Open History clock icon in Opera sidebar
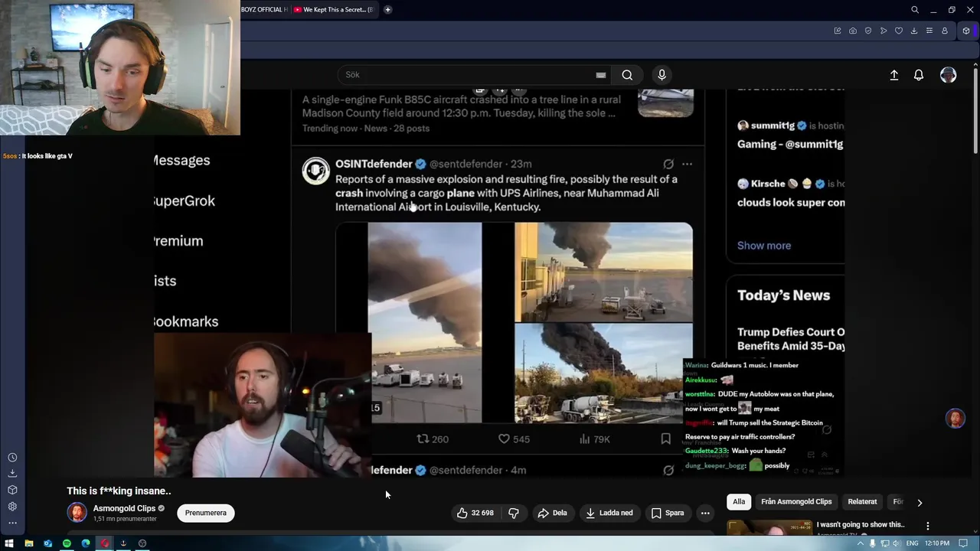980x551 pixels. (x=12, y=457)
